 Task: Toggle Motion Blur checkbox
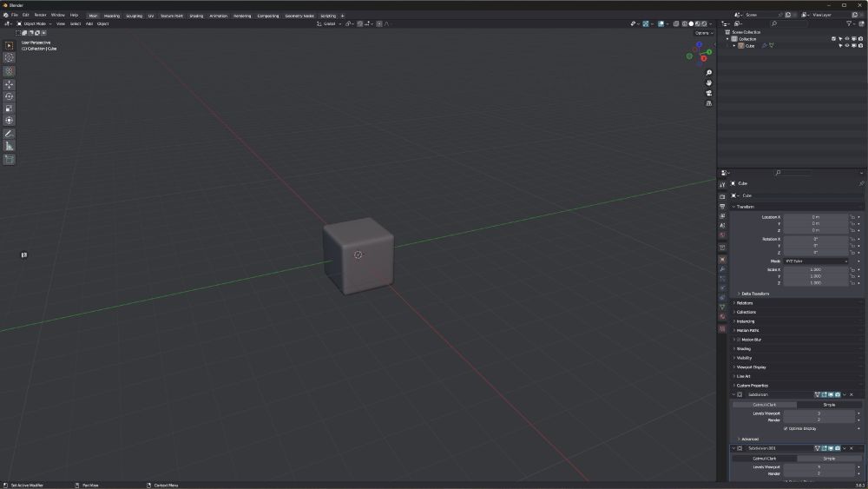(x=739, y=340)
